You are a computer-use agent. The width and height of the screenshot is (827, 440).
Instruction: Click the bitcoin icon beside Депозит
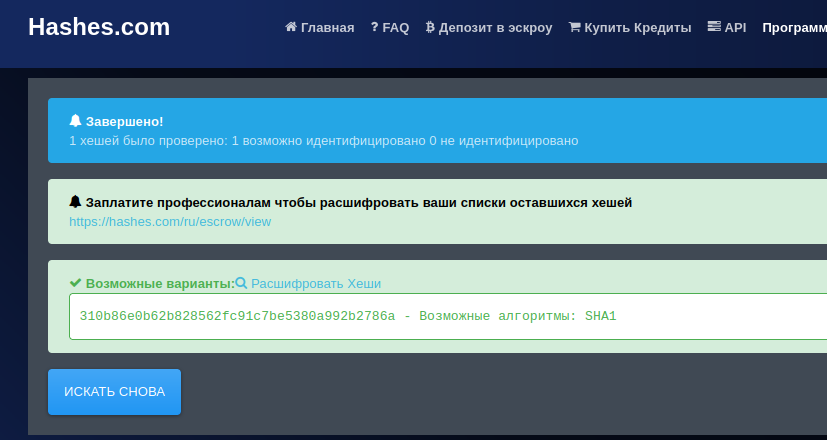(x=430, y=27)
